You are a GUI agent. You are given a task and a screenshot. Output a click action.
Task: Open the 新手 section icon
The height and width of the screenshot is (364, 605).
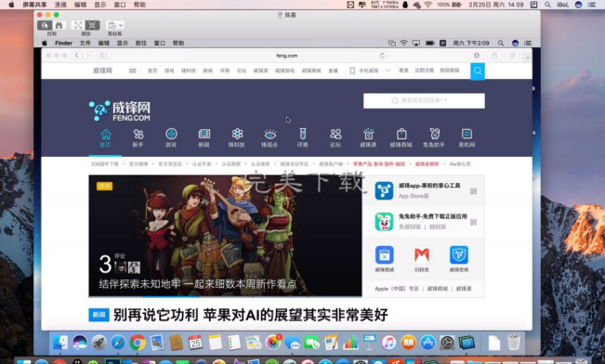[x=138, y=138]
